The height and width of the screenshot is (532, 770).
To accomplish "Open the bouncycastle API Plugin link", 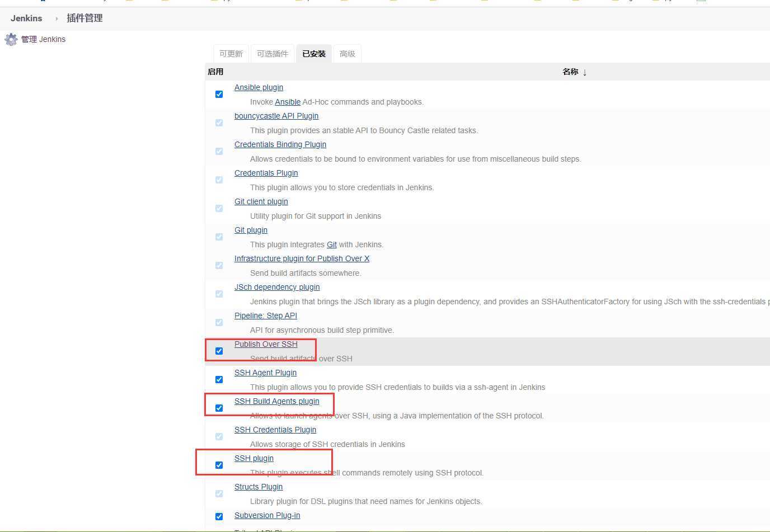I will 276,116.
